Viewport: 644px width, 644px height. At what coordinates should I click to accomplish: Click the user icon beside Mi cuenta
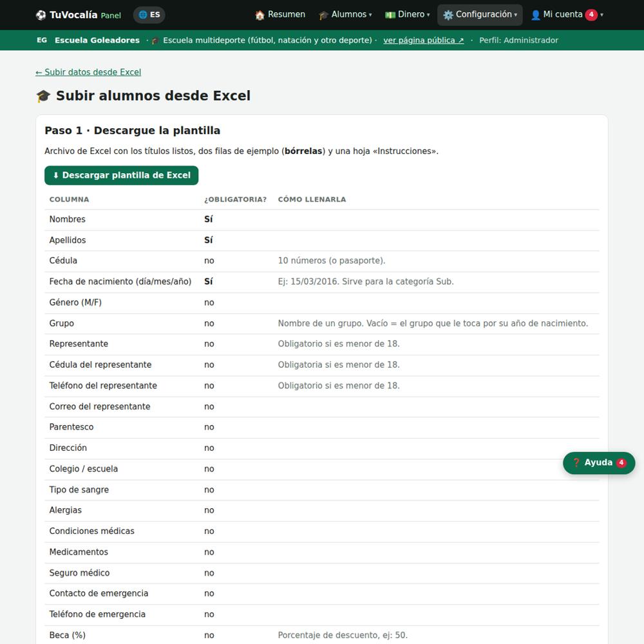[536, 15]
